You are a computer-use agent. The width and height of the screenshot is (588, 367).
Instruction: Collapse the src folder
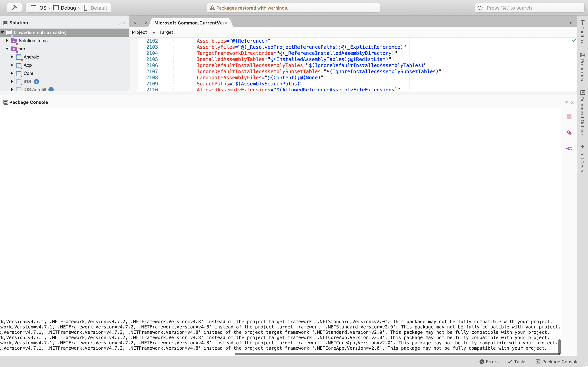click(x=7, y=49)
